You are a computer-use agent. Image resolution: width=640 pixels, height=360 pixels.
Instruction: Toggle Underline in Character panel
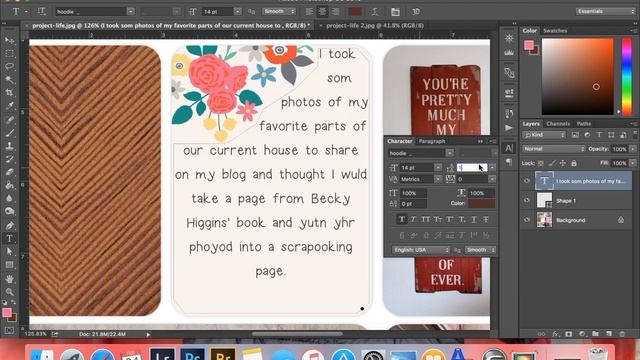(x=473, y=220)
